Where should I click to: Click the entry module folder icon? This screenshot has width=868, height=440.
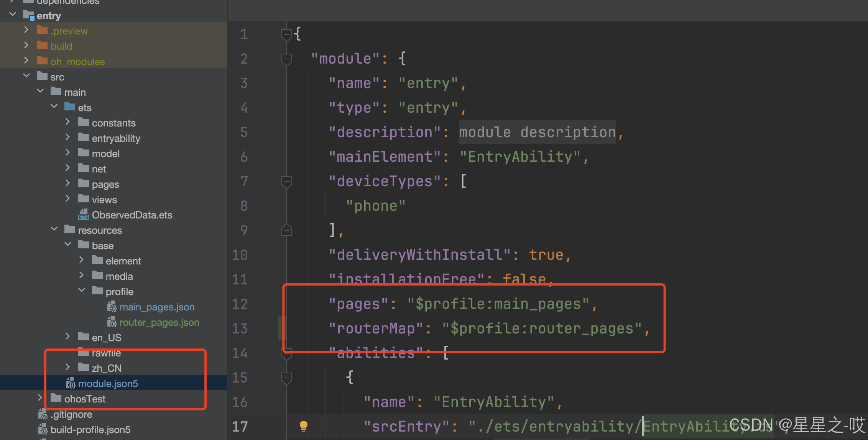(x=29, y=15)
